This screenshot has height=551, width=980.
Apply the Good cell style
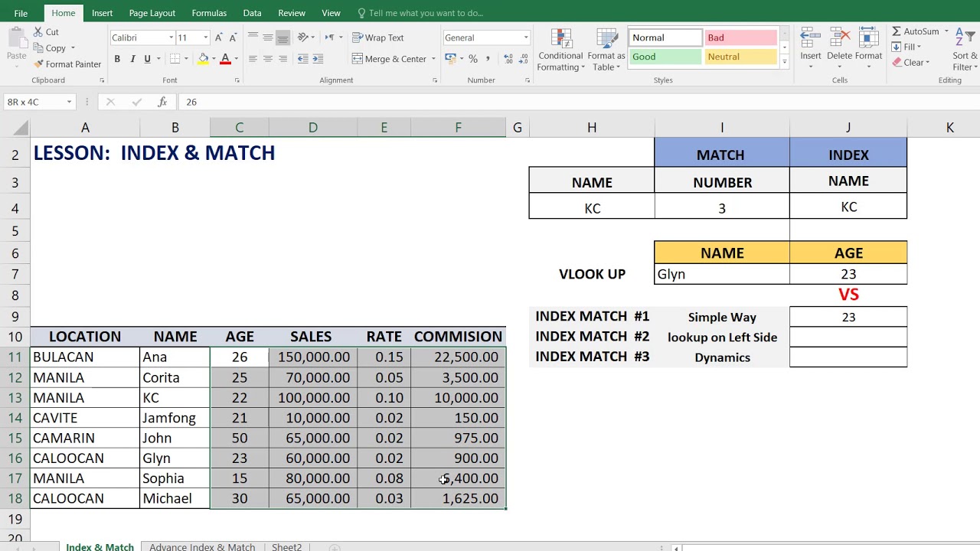point(665,57)
